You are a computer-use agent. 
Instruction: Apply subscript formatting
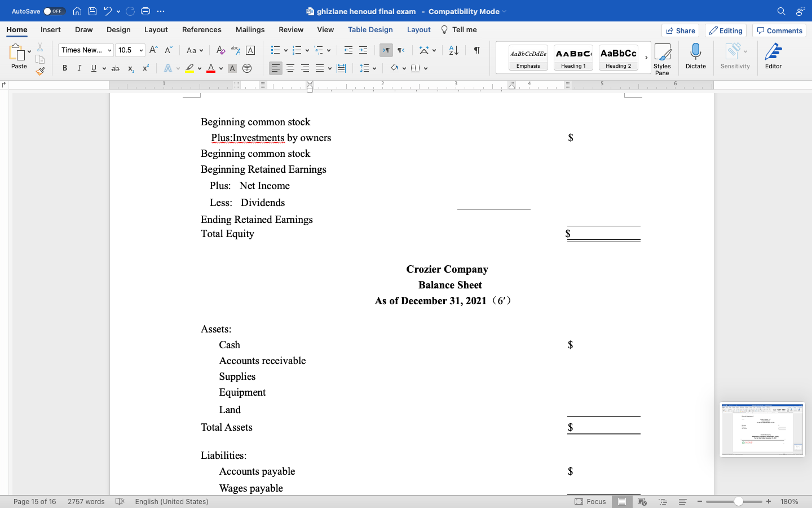pyautogui.click(x=131, y=68)
